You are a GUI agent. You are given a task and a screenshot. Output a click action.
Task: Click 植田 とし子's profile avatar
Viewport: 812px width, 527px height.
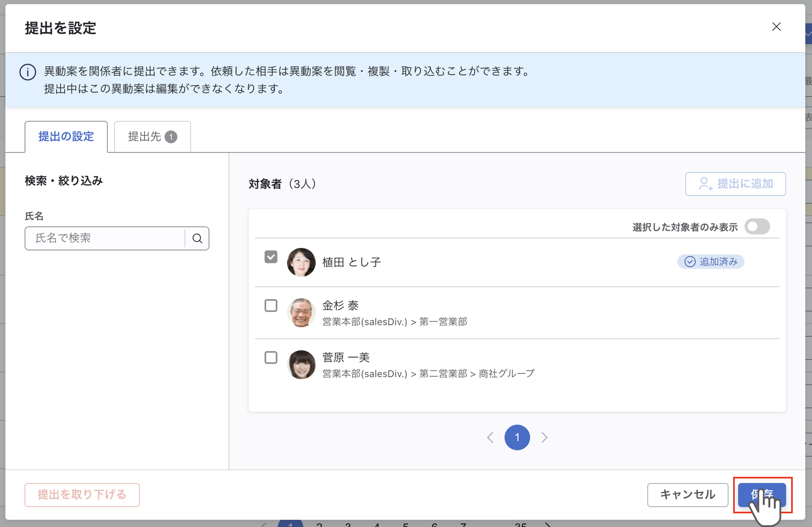pyautogui.click(x=301, y=262)
